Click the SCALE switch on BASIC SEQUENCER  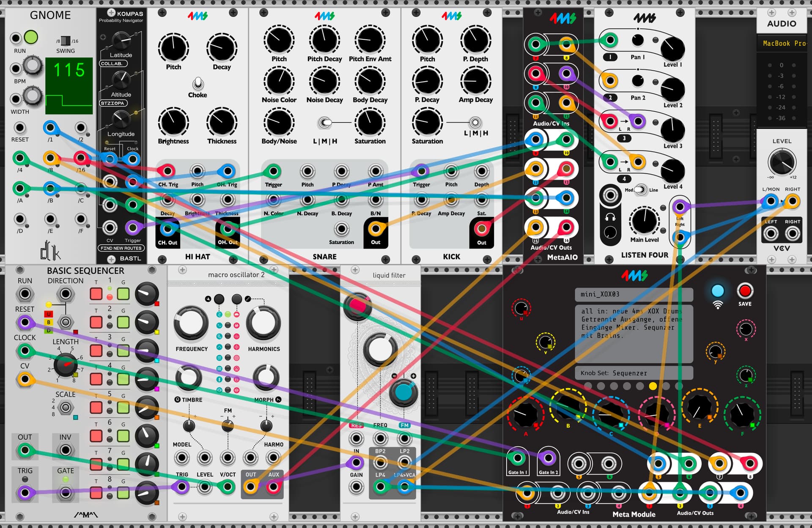tap(66, 408)
